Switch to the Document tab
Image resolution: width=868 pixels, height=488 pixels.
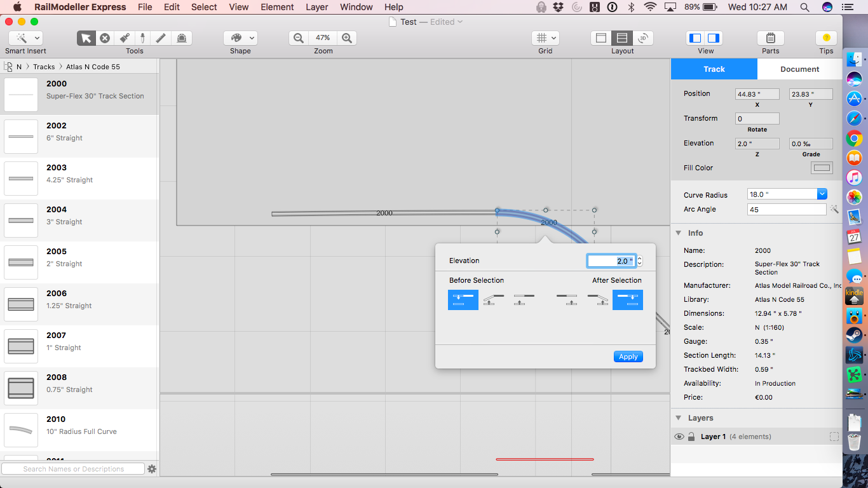click(799, 69)
